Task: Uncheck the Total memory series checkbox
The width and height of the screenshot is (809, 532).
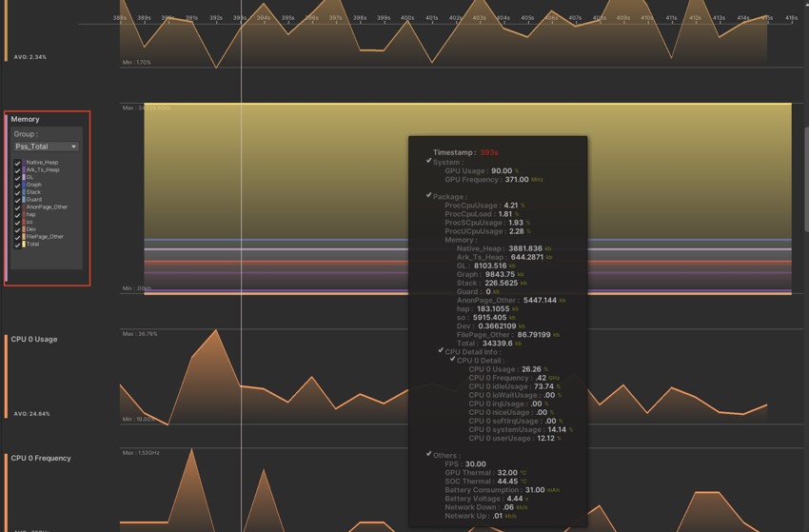Action: (x=17, y=245)
